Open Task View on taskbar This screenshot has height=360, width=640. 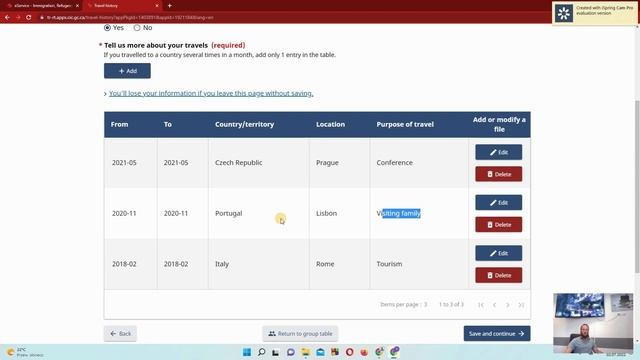coord(276,352)
